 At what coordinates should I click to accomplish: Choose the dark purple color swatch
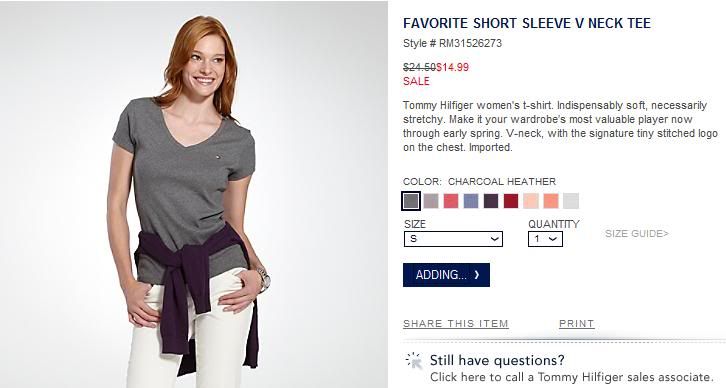pyautogui.click(x=491, y=201)
